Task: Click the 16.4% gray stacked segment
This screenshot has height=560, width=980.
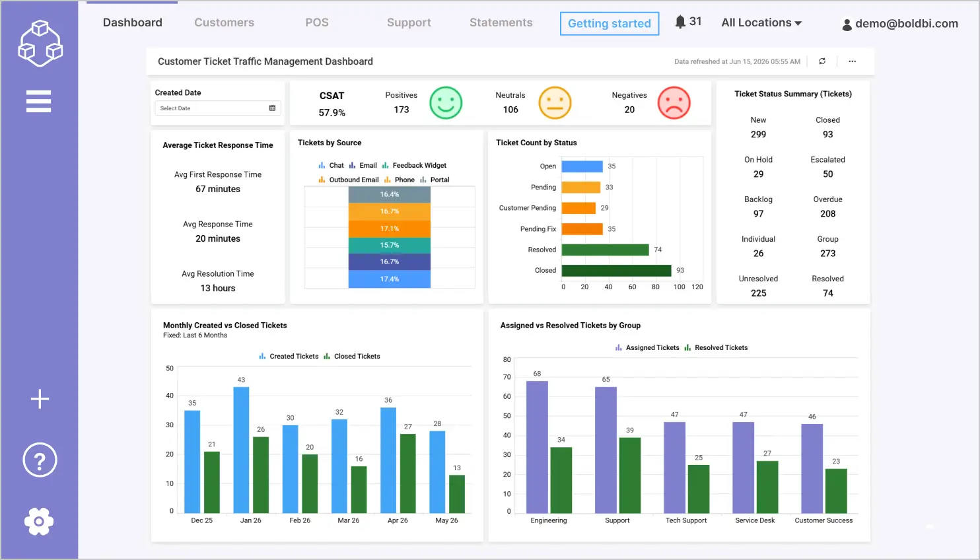Action: pyautogui.click(x=390, y=194)
